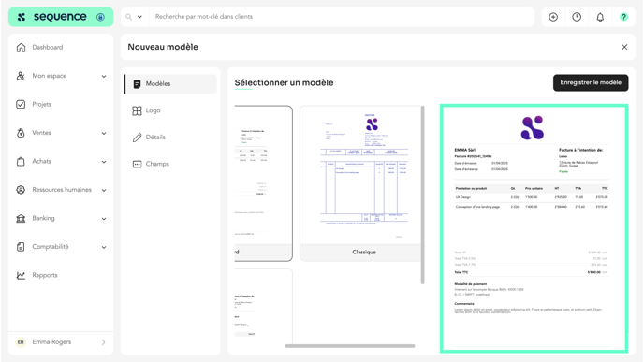Switch to the Modèles tab
Image resolution: width=644 pixels, height=362 pixels.
[170, 84]
